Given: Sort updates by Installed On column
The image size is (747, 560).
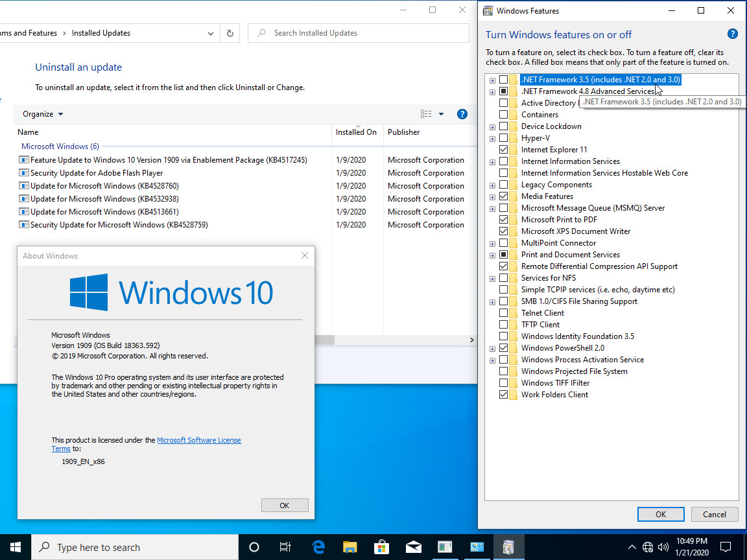Looking at the screenshot, I should click(x=357, y=132).
